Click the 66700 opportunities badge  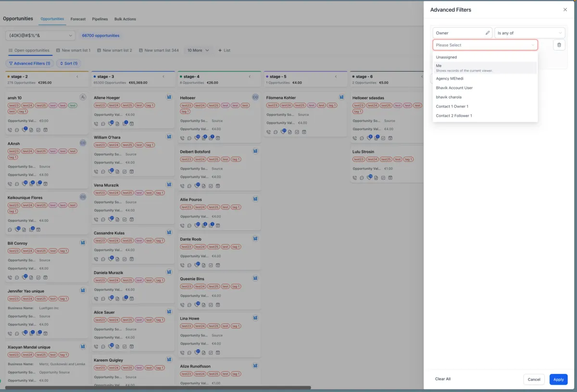tap(100, 36)
